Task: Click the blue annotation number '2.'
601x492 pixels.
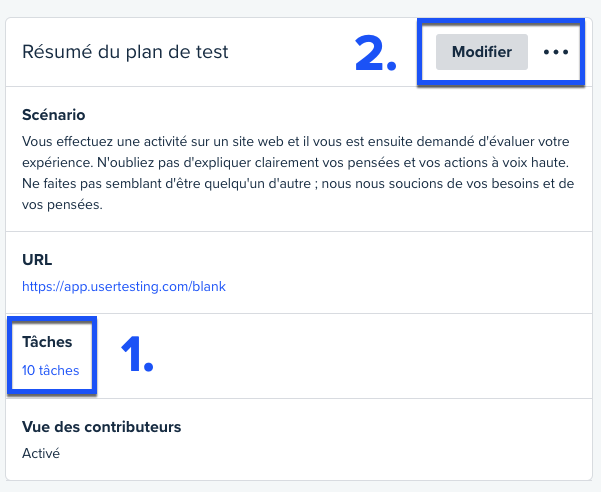Action: (376, 53)
